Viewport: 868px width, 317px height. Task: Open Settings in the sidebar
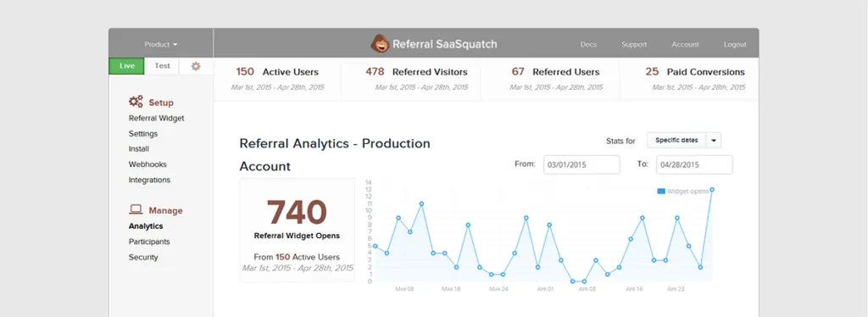143,133
